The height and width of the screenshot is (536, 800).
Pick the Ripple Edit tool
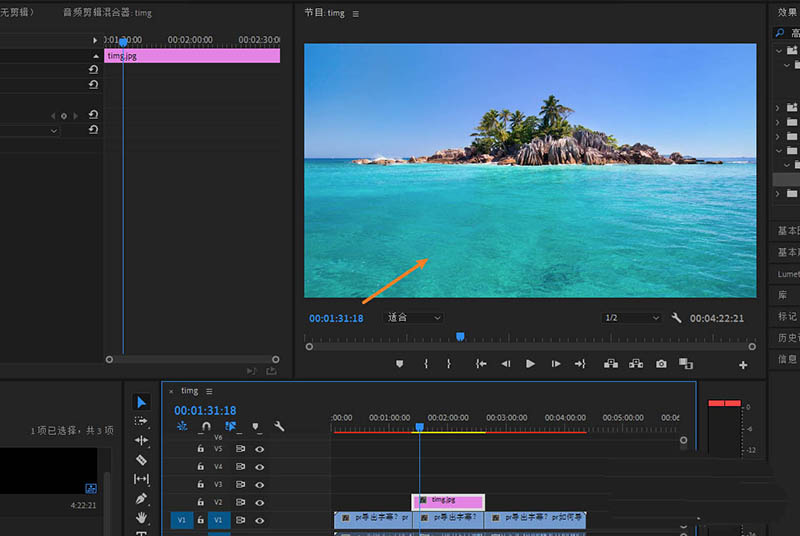click(x=141, y=440)
